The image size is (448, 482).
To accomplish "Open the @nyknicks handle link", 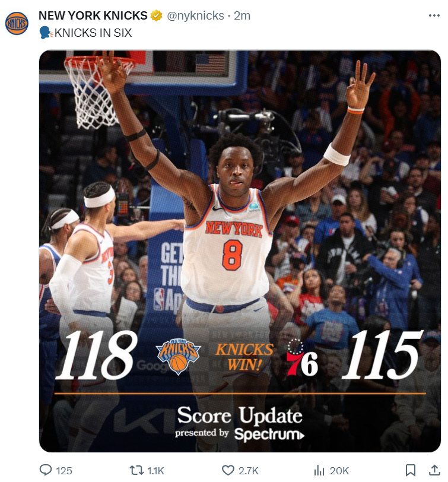I will pos(195,15).
